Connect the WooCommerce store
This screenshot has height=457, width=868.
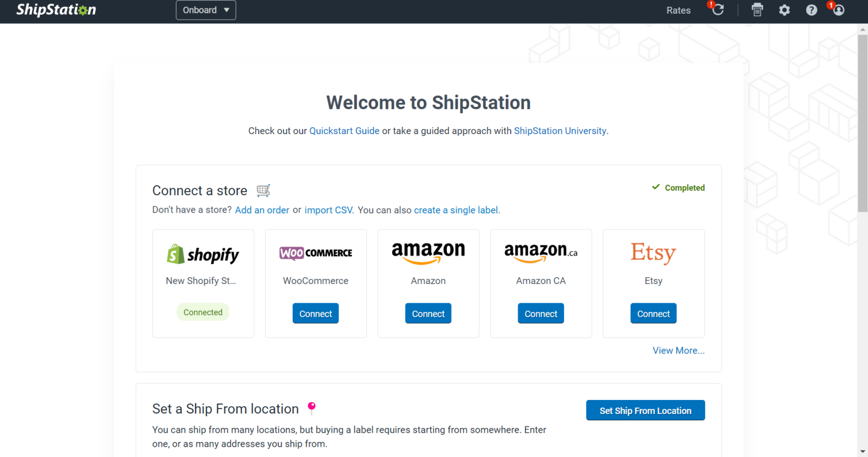point(315,314)
